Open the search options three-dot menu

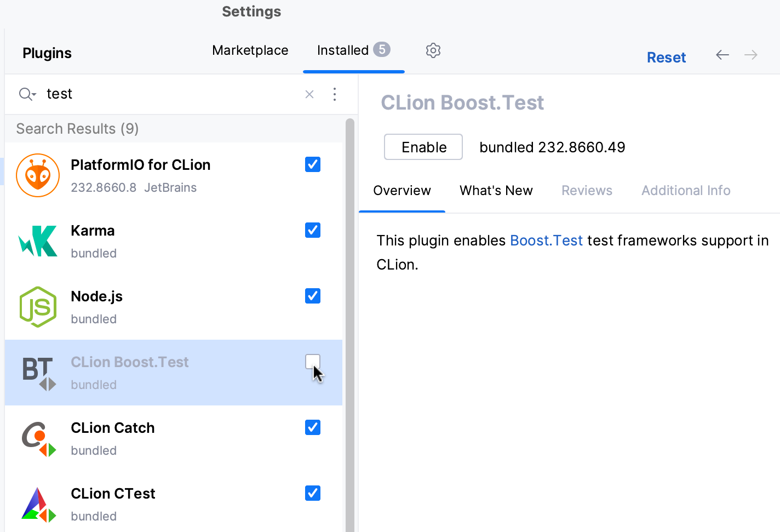point(335,94)
